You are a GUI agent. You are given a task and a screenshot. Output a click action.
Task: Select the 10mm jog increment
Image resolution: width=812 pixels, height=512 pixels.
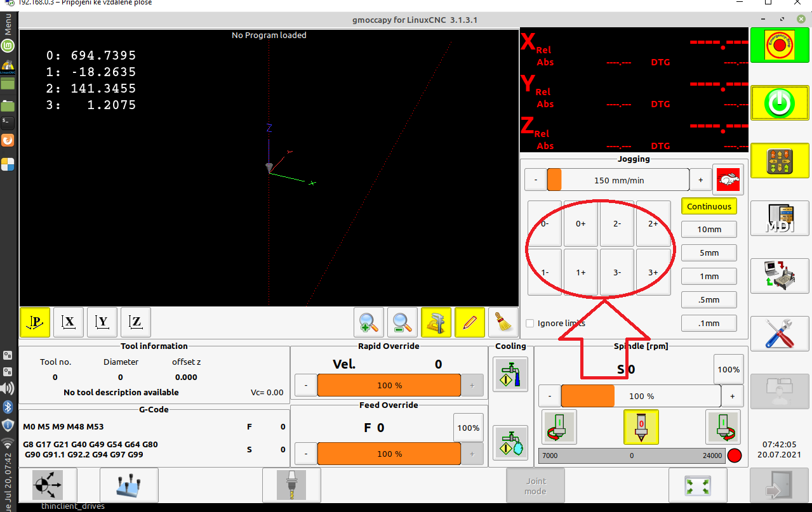pyautogui.click(x=709, y=229)
